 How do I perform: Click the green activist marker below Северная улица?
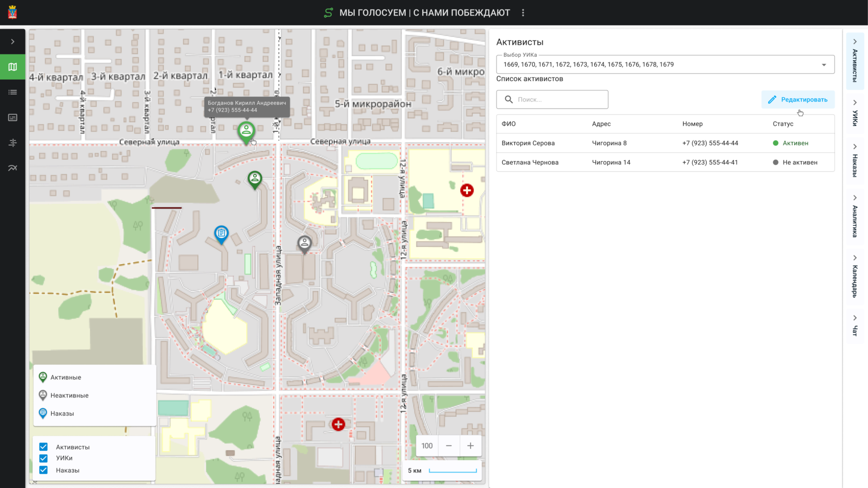click(255, 179)
